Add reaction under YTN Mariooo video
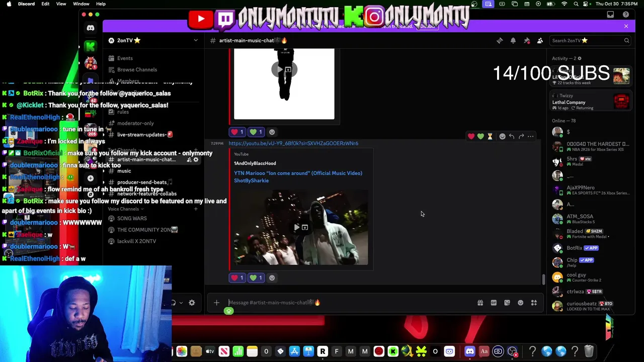 click(x=272, y=278)
